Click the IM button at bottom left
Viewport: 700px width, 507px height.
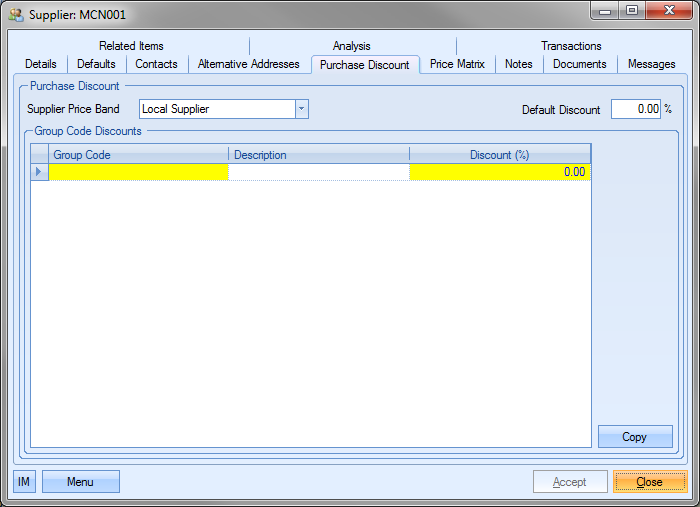tap(24, 482)
